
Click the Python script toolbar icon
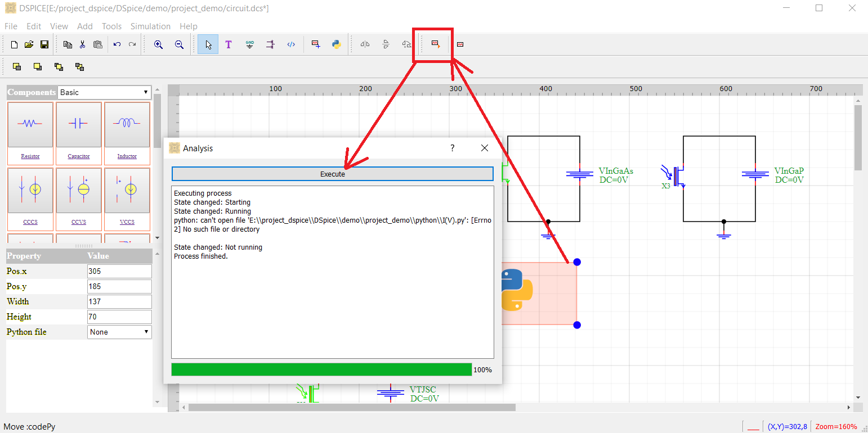tap(337, 44)
